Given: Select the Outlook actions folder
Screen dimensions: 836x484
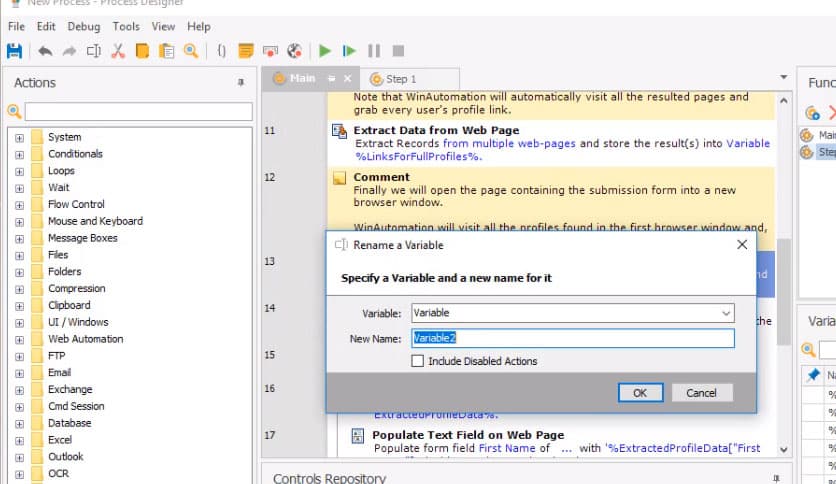Looking at the screenshot, I should [x=66, y=457].
